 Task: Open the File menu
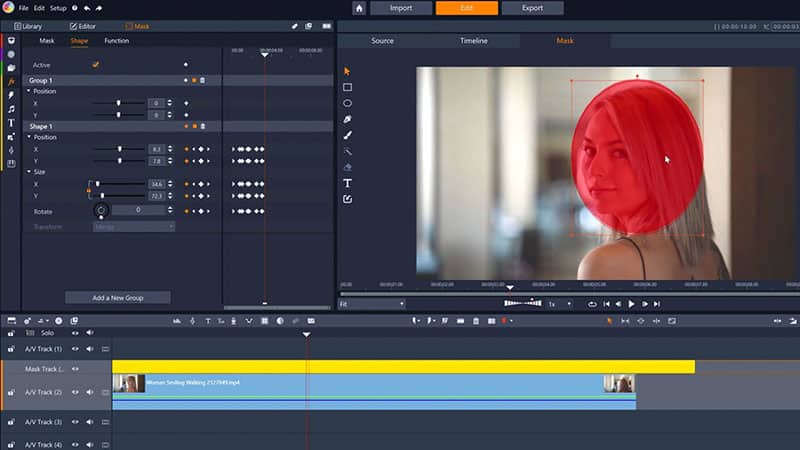[x=23, y=8]
